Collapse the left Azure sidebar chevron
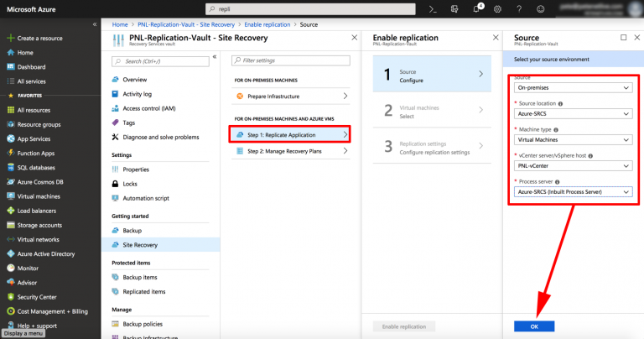The height and width of the screenshot is (339, 644). 95,24
